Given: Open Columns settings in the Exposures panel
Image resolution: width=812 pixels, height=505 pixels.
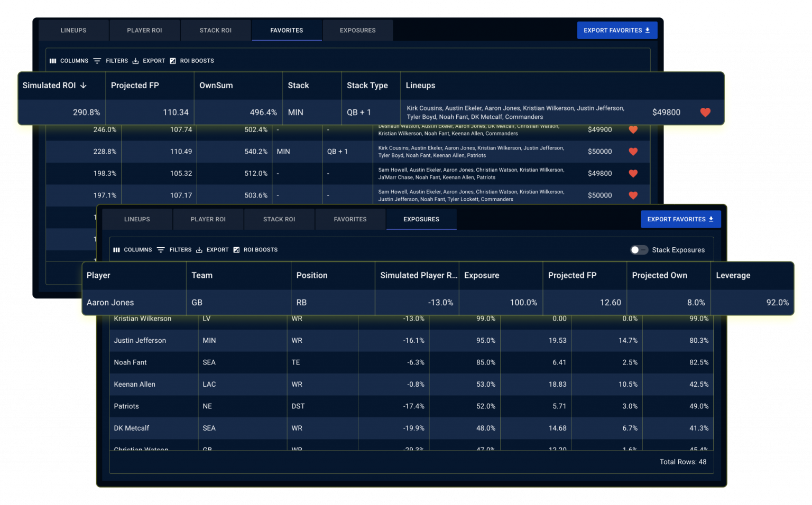Looking at the screenshot, I should [132, 249].
